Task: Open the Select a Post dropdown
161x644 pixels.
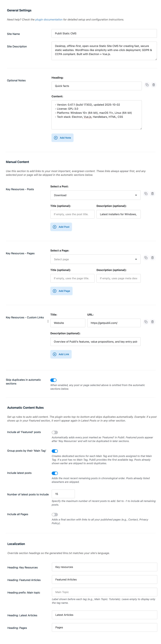Action: click(x=95, y=195)
